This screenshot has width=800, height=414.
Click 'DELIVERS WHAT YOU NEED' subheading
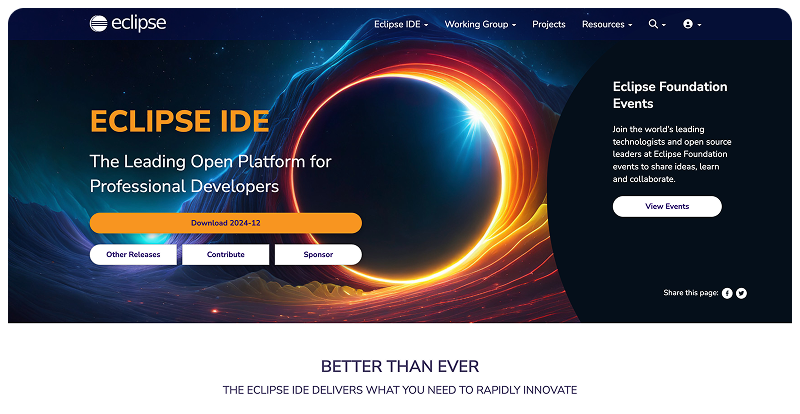point(400,390)
